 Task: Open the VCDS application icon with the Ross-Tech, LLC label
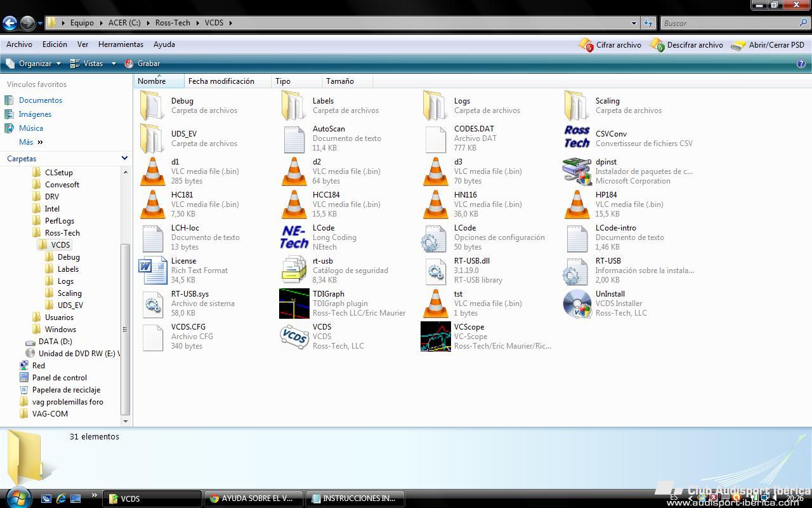(294, 336)
